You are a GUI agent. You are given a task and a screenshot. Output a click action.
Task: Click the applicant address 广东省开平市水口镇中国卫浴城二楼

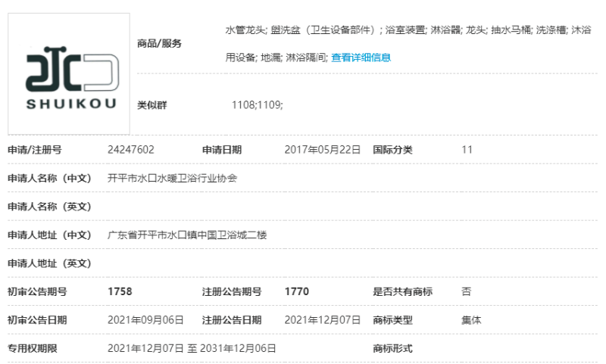point(187,235)
